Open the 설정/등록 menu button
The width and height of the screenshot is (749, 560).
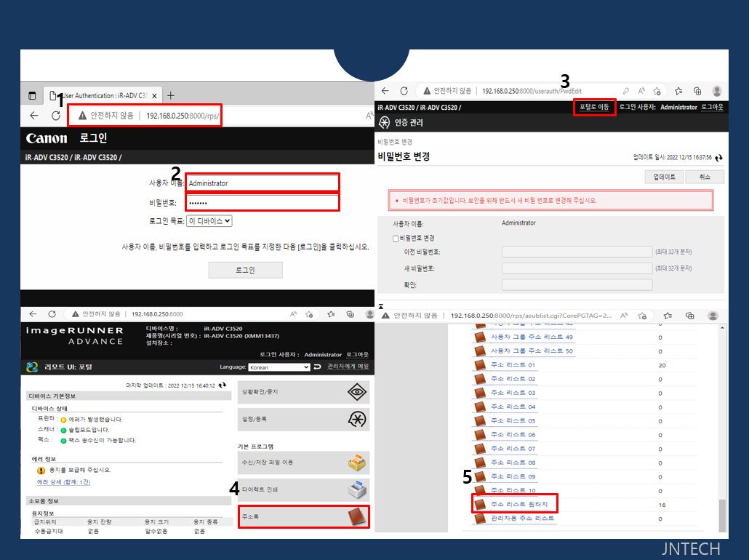(303, 419)
